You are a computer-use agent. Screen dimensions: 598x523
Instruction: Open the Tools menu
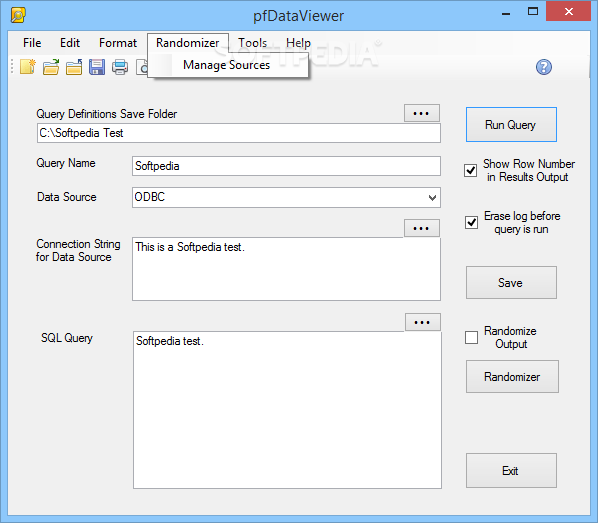coord(252,43)
